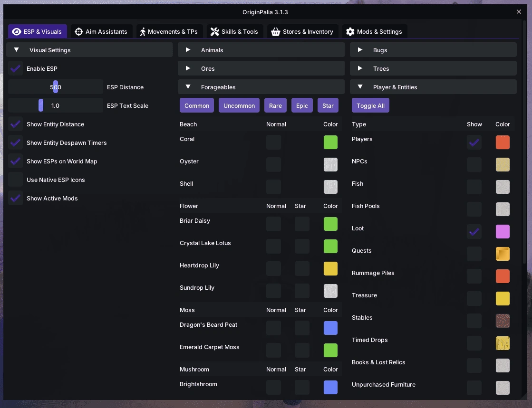Uncheck the Loot show checkbox
The width and height of the screenshot is (532, 408).
[474, 231]
